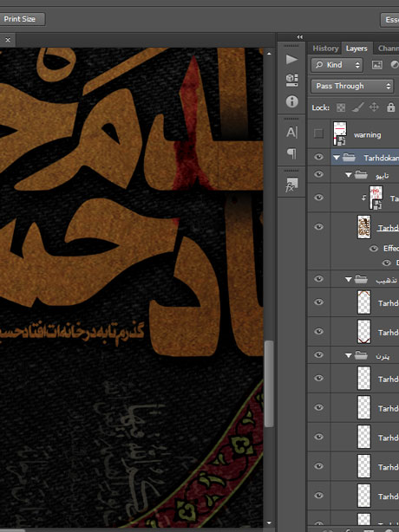Lock image pixels with brush icon

click(357, 107)
